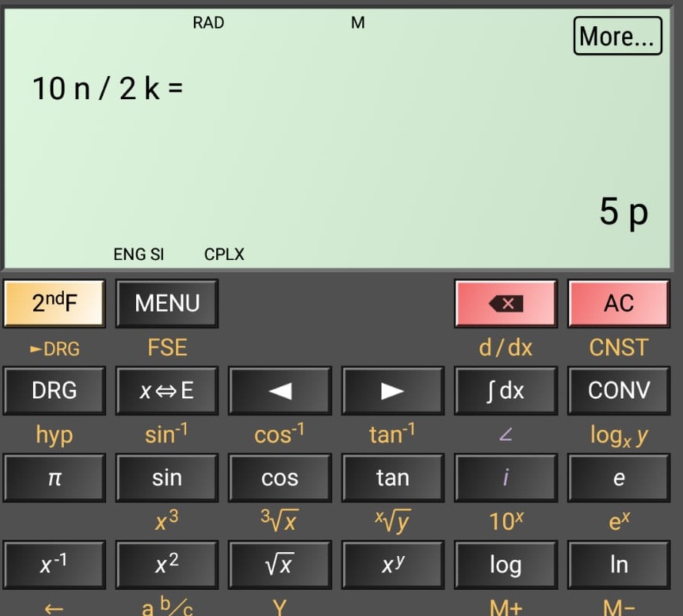Viewport: 683px width, 616px height.
Task: Click the expression line 10 n / 2 k
Action: pyautogui.click(x=108, y=89)
